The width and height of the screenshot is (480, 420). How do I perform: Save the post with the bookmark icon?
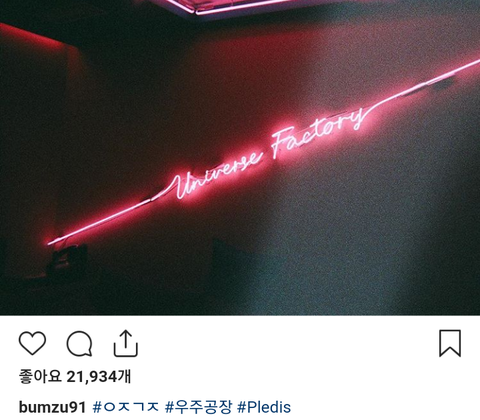click(x=450, y=343)
